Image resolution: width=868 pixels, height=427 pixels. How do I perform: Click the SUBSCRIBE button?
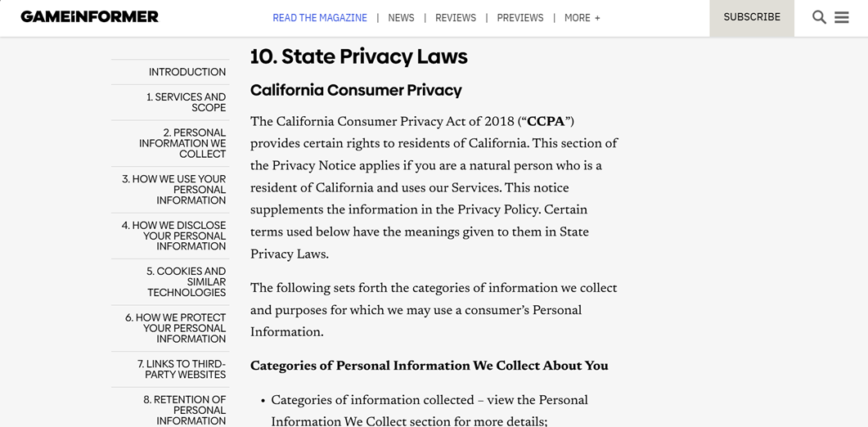(752, 18)
